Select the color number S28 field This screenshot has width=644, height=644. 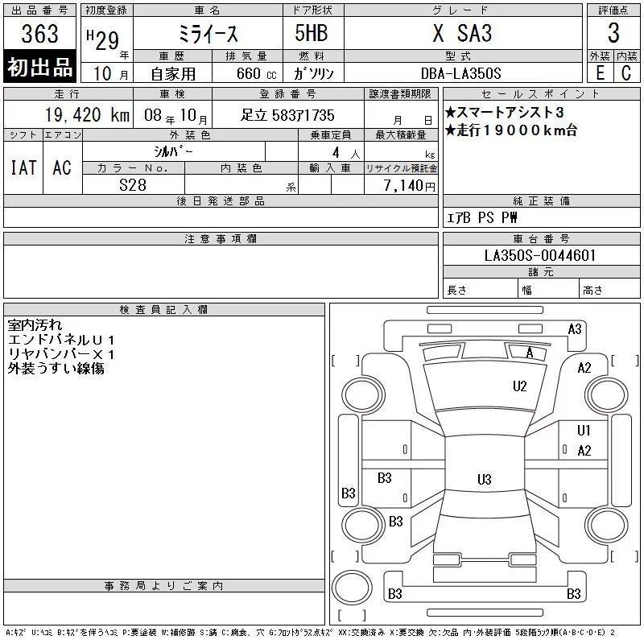[134, 184]
